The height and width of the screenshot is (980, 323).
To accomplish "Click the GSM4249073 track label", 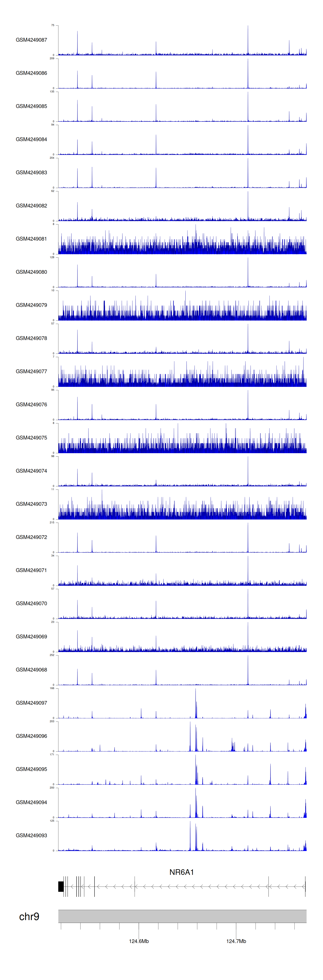I will click(31, 504).
